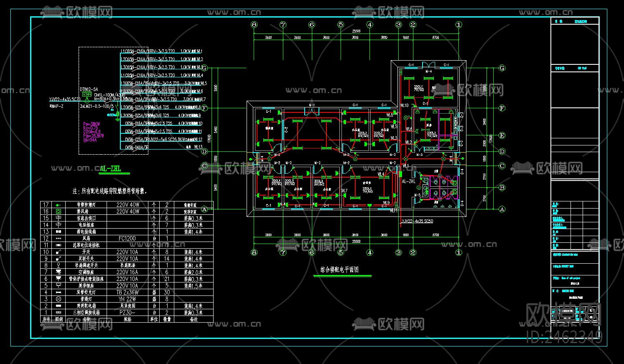The width and height of the screenshot is (624, 364).
Task: Select the 厨房插座 name cell
Action: tap(85, 285)
